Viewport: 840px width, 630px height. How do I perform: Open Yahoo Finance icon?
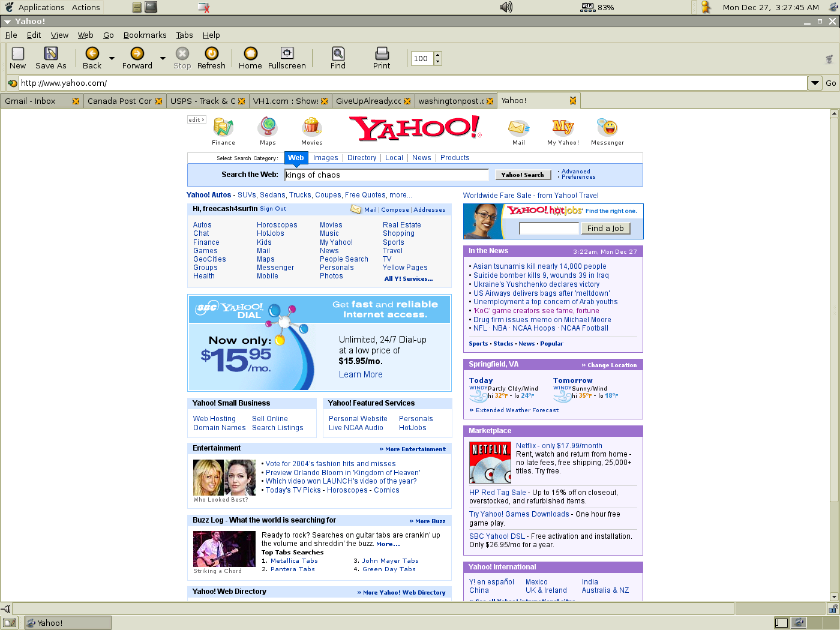pos(223,127)
